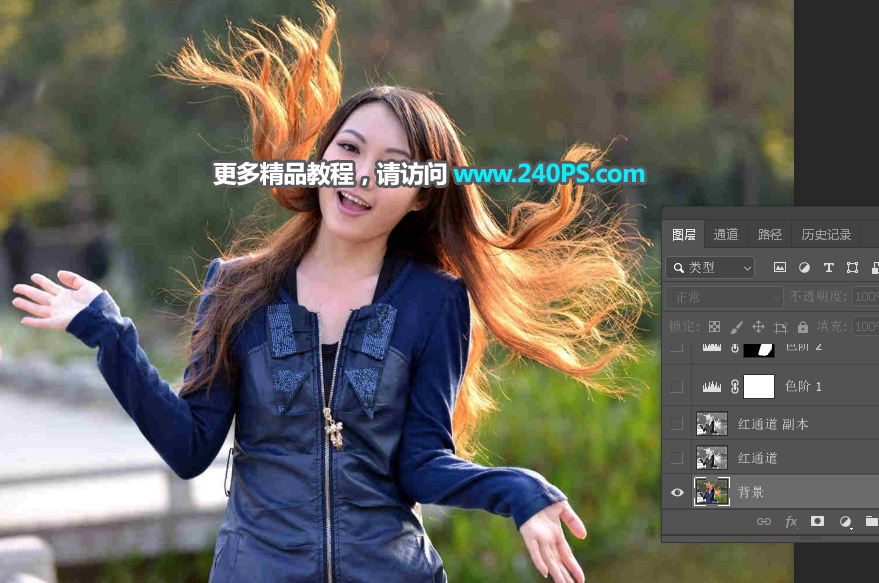Screen dimensions: 879x583
Task: Click the shape layer filter icon
Action: (x=853, y=267)
